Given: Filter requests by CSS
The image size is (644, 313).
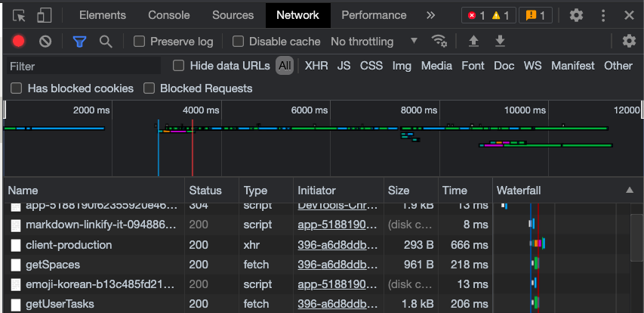Looking at the screenshot, I should 371,66.
